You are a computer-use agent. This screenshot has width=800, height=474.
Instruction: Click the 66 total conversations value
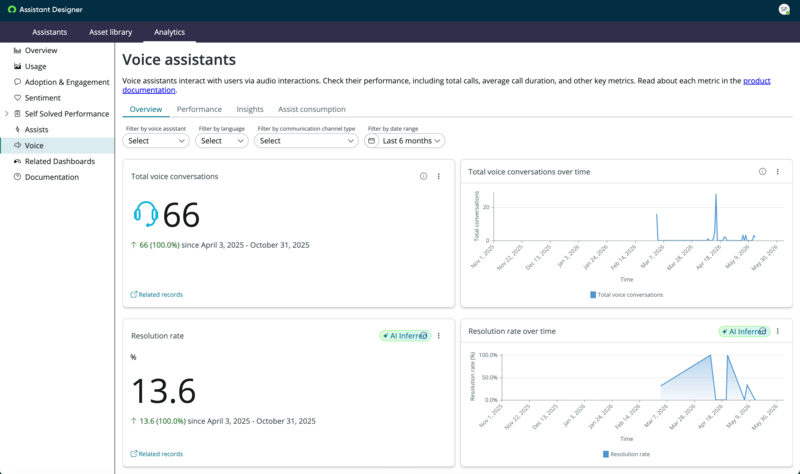[x=181, y=215]
